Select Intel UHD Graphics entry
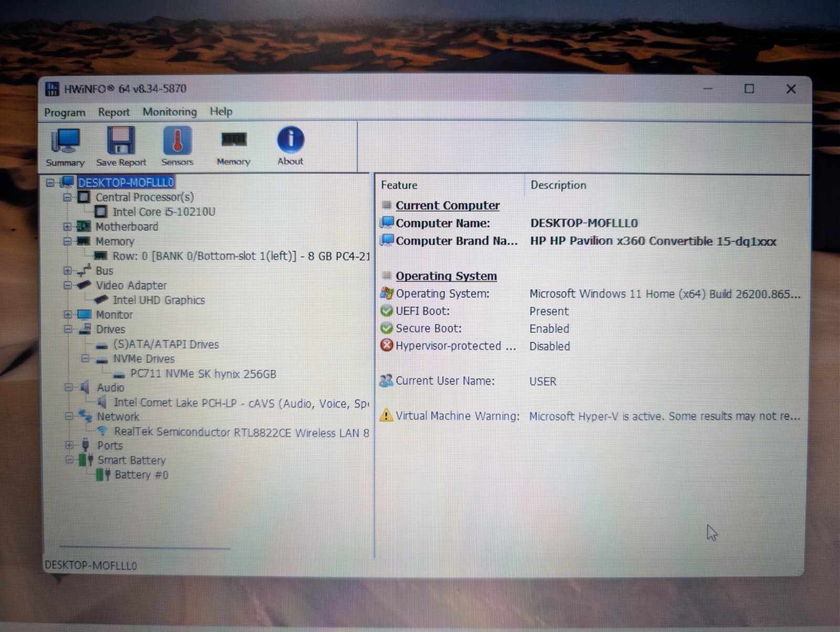Image resolution: width=840 pixels, height=632 pixels. tap(159, 300)
